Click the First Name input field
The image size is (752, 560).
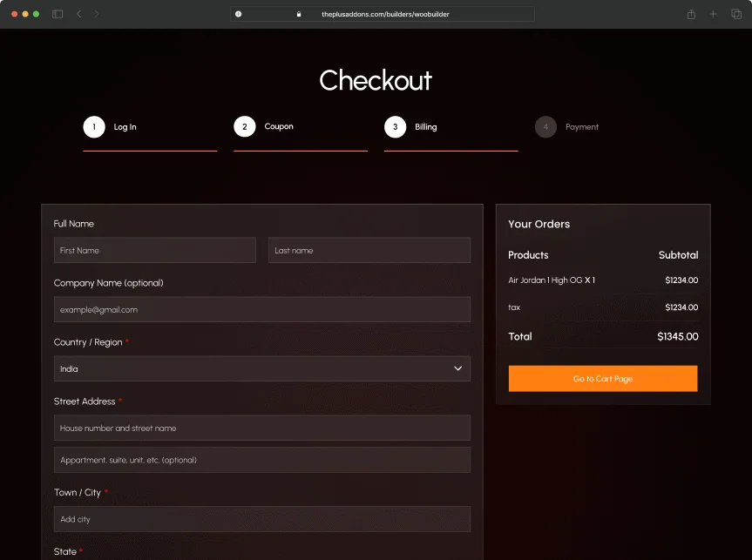[x=154, y=250]
